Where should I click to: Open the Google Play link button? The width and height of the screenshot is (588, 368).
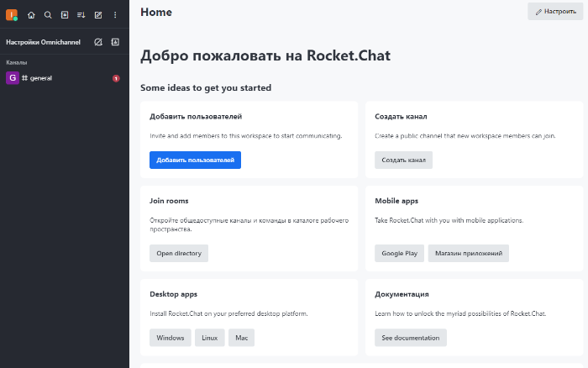(x=399, y=254)
